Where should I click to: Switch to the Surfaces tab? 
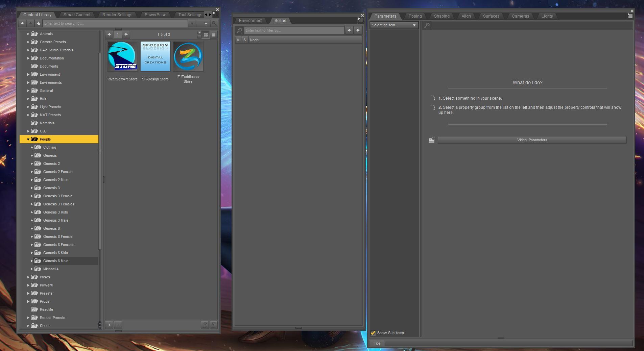click(491, 16)
